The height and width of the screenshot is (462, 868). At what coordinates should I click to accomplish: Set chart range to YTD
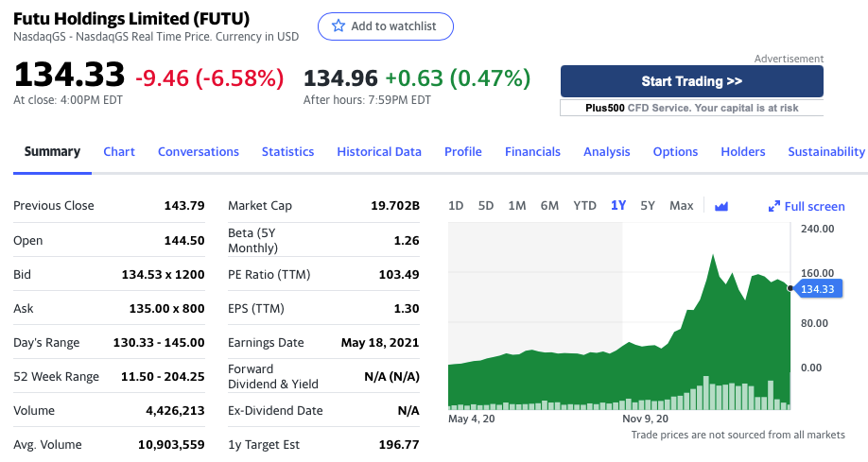(584, 206)
